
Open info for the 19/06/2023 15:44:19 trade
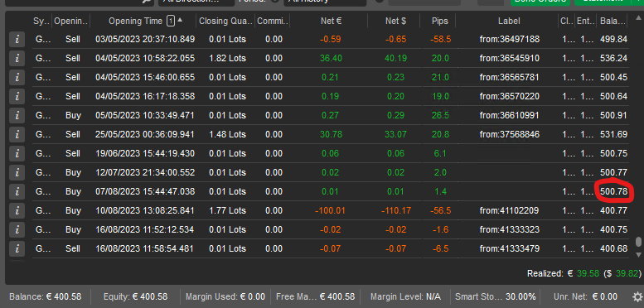[x=17, y=153]
